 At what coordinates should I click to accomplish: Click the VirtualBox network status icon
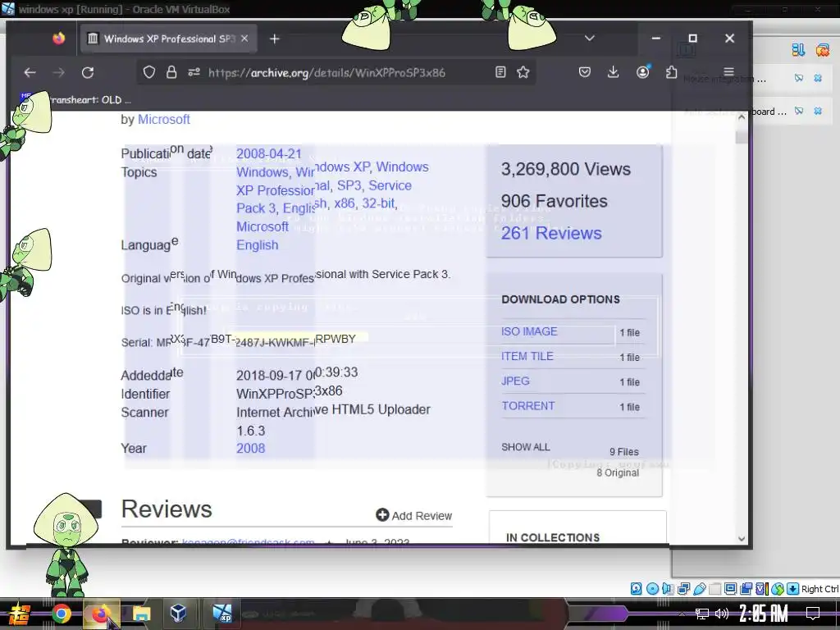[x=683, y=589]
